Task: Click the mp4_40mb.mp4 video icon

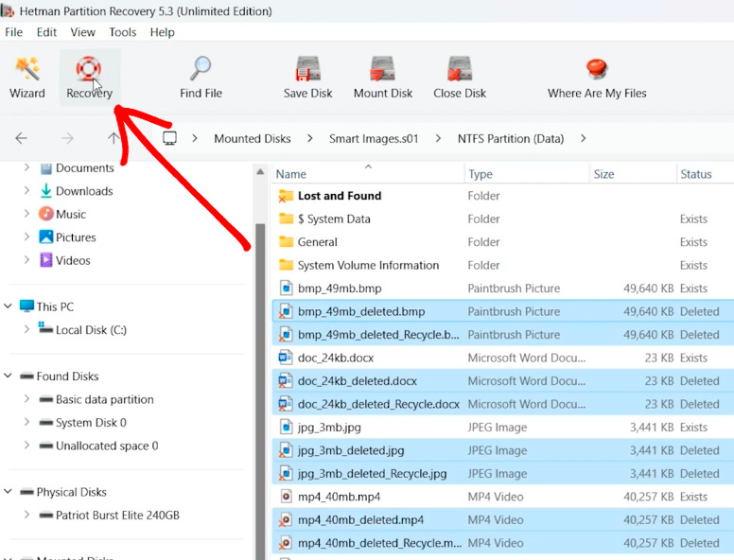Action: click(x=286, y=497)
